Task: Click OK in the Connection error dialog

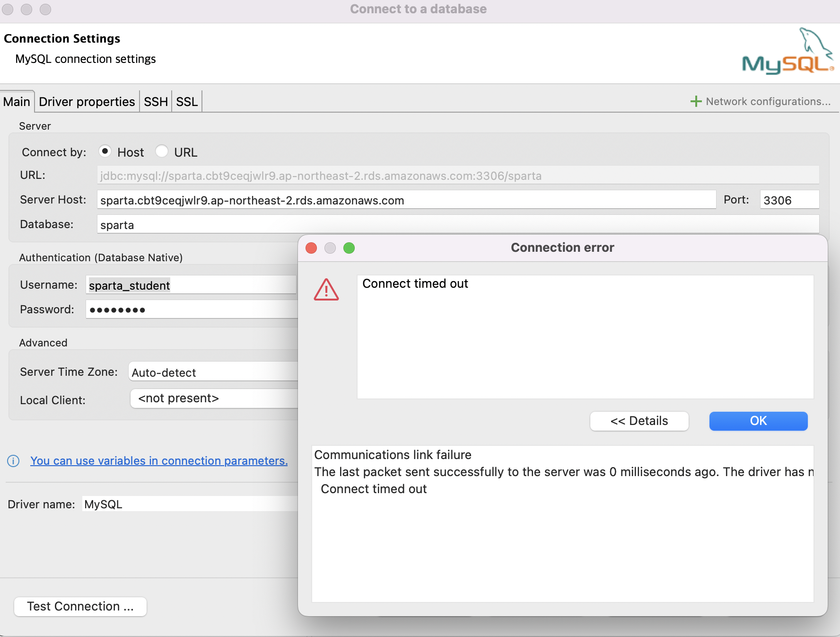Action: tap(759, 421)
